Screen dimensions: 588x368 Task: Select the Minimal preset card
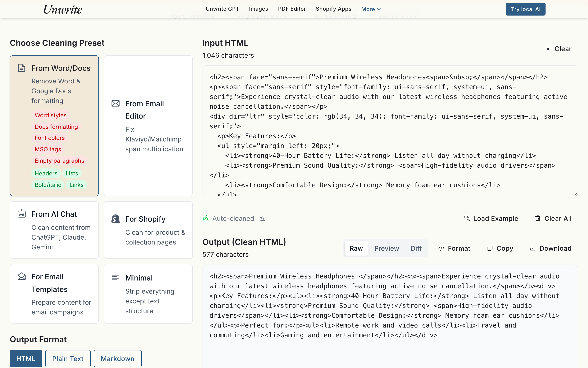coord(148,294)
